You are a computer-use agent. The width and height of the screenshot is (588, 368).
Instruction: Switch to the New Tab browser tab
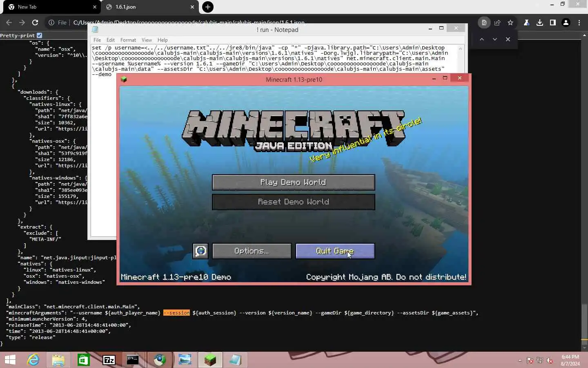click(x=51, y=7)
